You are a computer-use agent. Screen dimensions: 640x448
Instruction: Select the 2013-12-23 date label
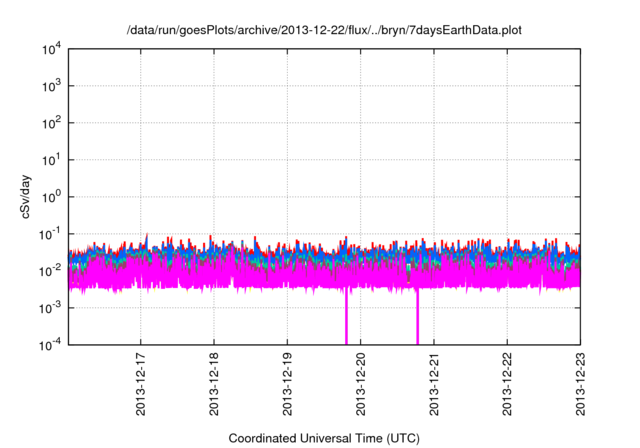coord(580,384)
